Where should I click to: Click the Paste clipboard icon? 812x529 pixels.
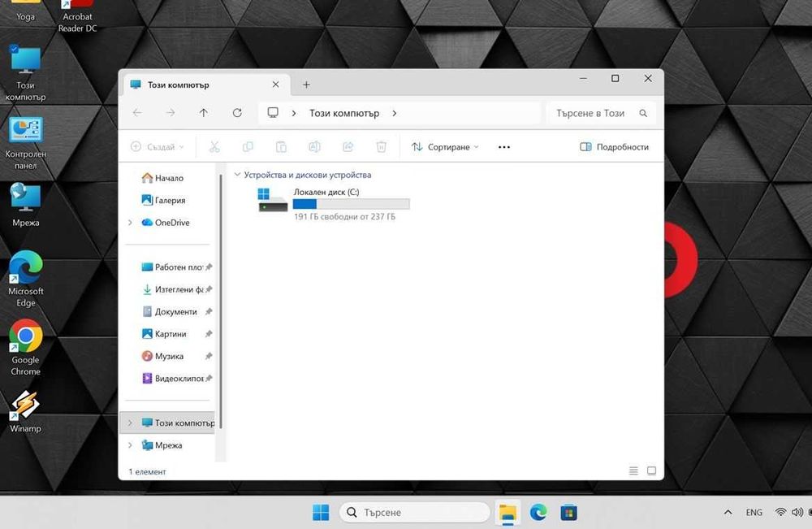281,147
